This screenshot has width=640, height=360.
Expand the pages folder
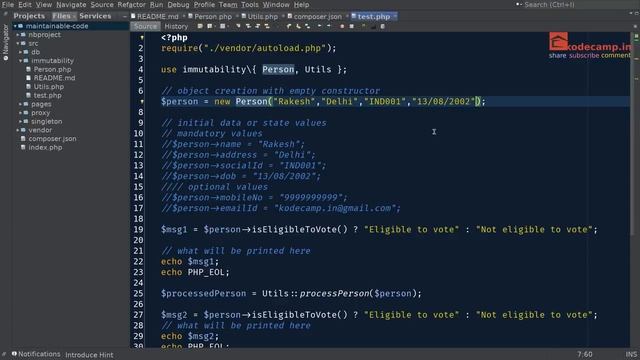click(20, 104)
